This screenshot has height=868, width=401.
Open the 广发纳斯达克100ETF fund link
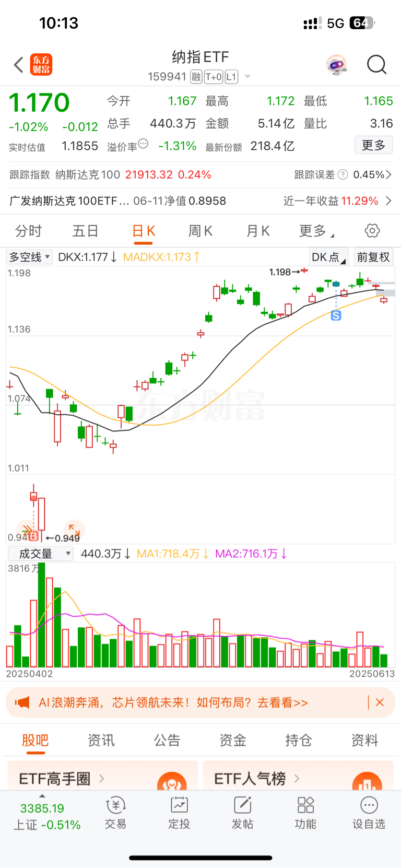click(69, 201)
